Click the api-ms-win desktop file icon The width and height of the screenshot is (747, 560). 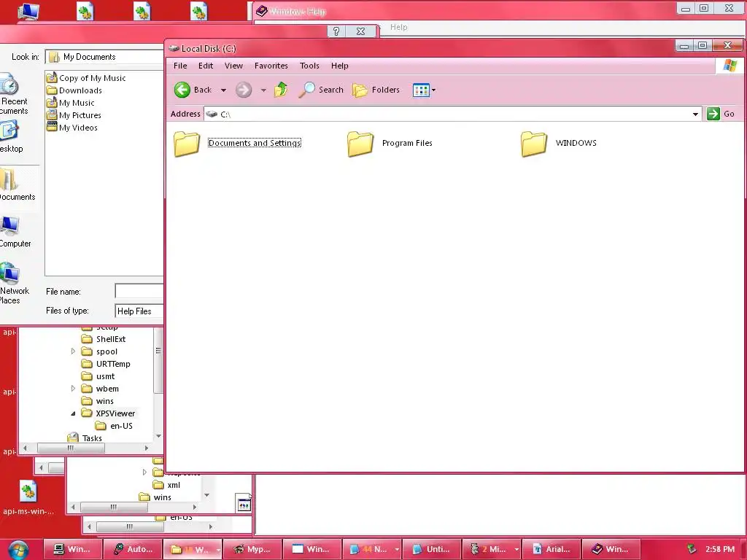coord(28,491)
